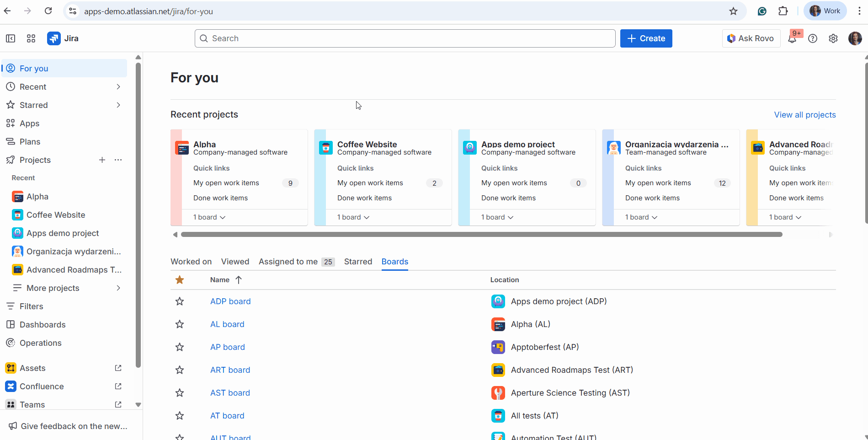Expand 1 board dropdown on Apps demo project card
Screen dimensions: 868x440
497,217
